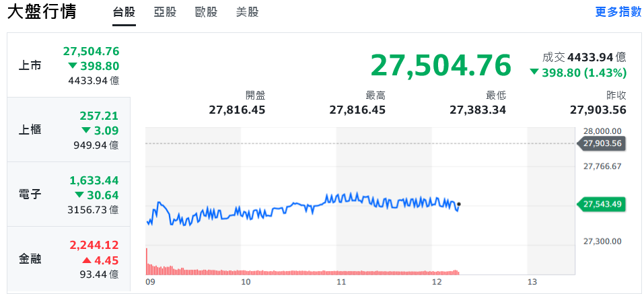Select the 上櫃 index row

(x=69, y=130)
